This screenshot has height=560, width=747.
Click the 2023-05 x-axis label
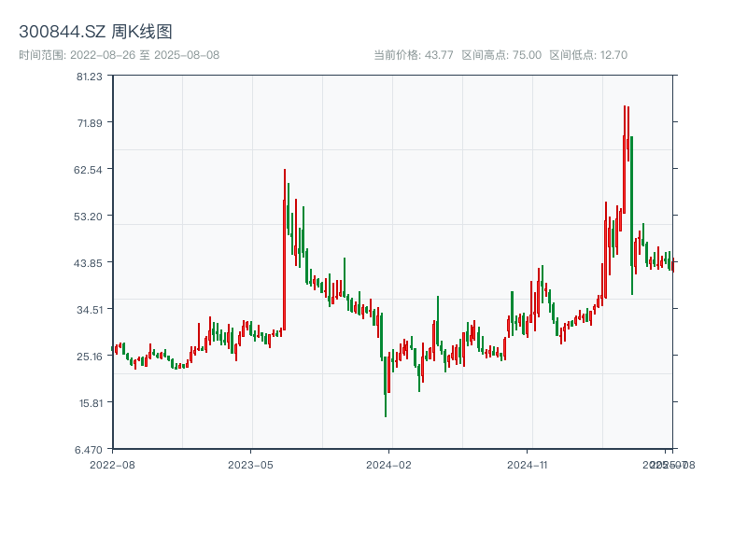(250, 465)
